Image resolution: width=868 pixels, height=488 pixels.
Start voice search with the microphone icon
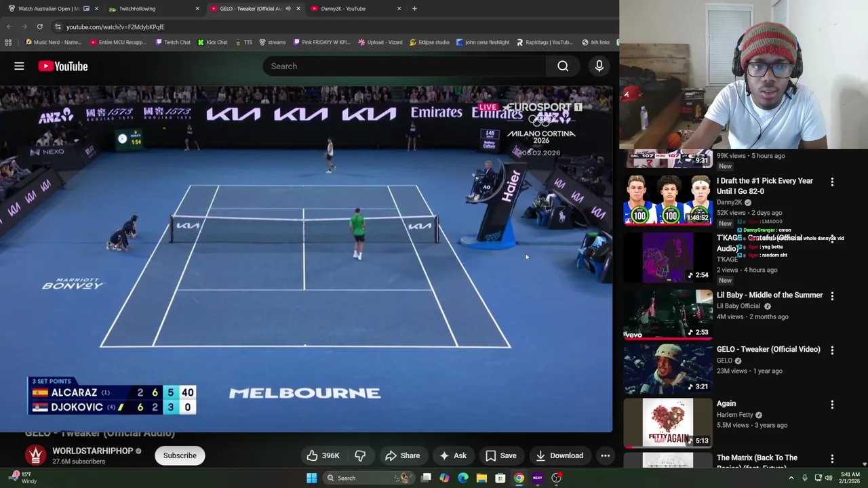(x=599, y=66)
